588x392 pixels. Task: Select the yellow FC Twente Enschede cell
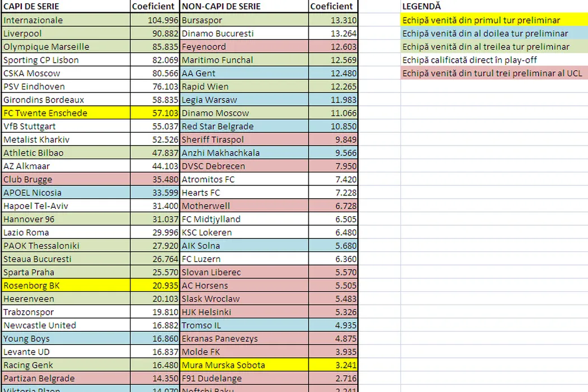tap(65, 113)
